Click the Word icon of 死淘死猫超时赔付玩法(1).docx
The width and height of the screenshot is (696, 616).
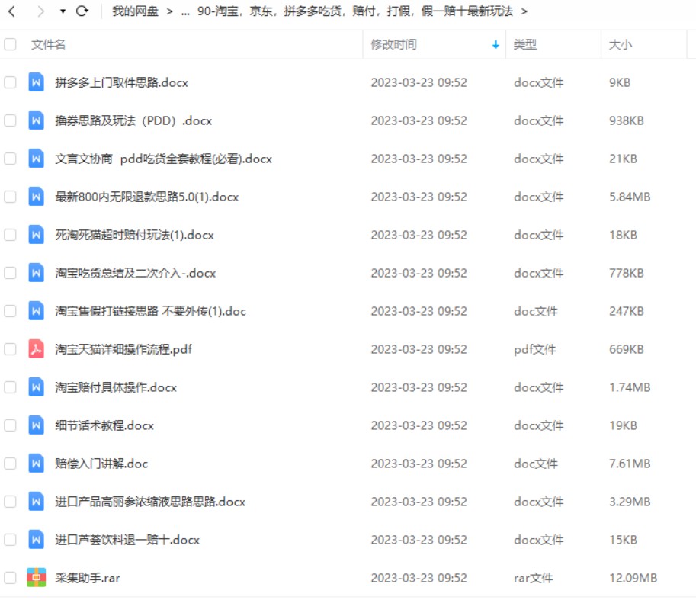[x=37, y=235]
